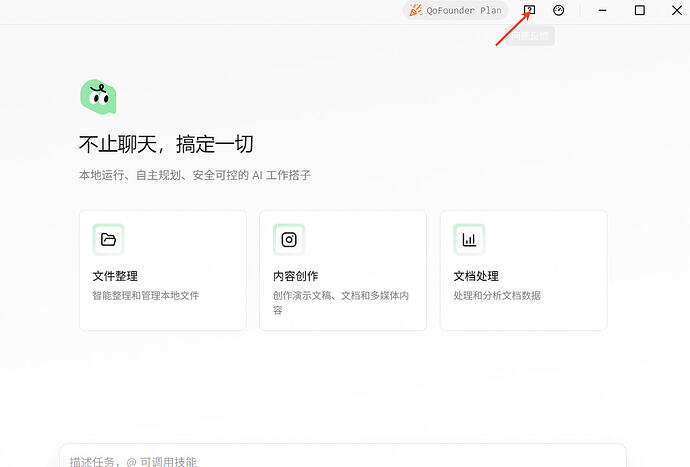Click the QoFounder Plan badge
Screen dimensions: 690x467
455,10
